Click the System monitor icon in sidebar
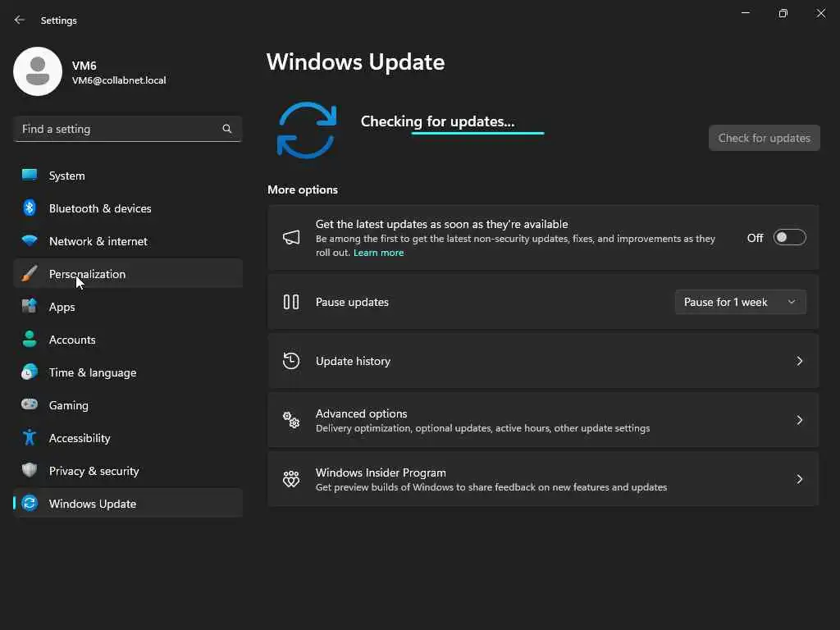Viewport: 840px width, 630px height. click(x=30, y=176)
